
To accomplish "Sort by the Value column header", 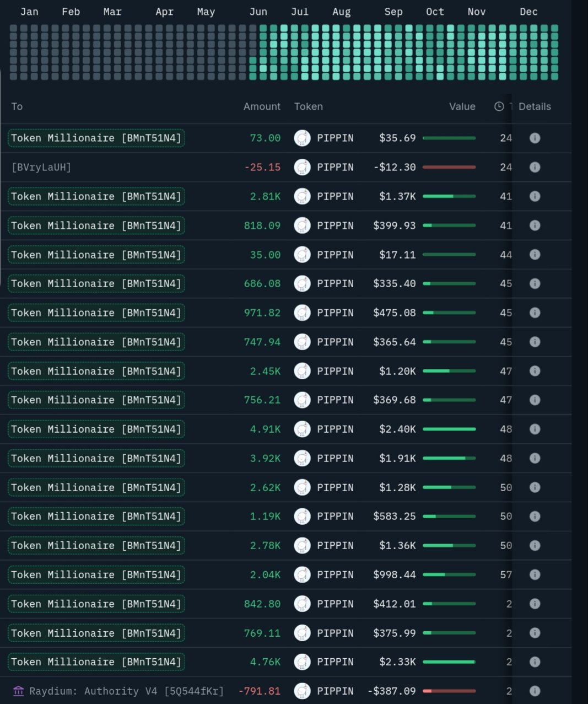I will [462, 106].
